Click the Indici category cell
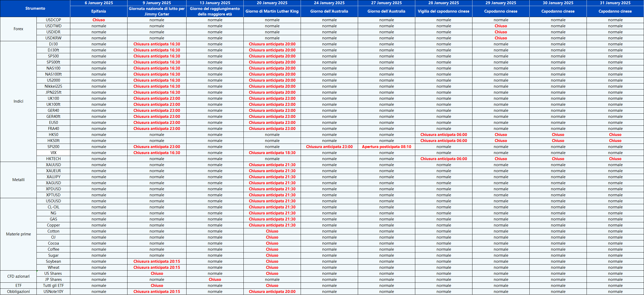 coord(18,101)
